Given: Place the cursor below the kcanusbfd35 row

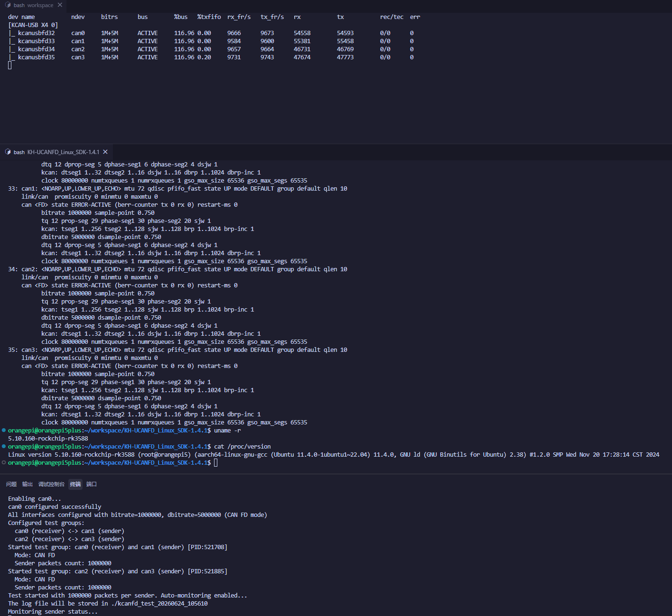Looking at the screenshot, I should (10, 65).
